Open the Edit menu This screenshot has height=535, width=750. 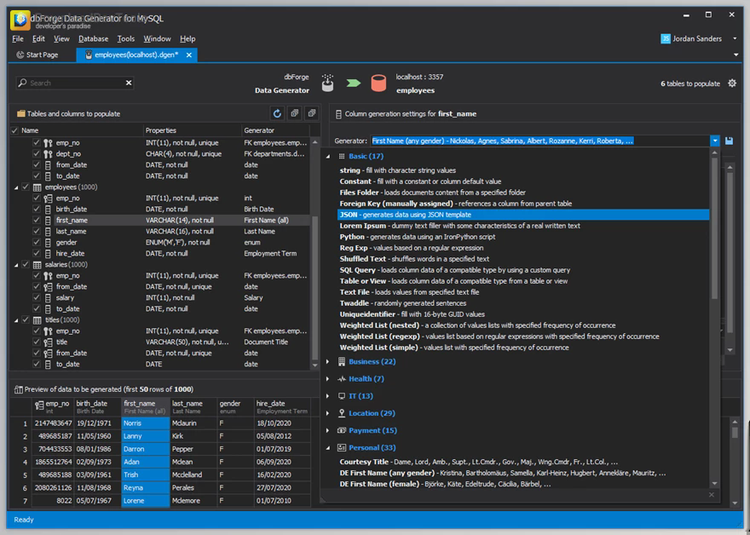tap(38, 39)
